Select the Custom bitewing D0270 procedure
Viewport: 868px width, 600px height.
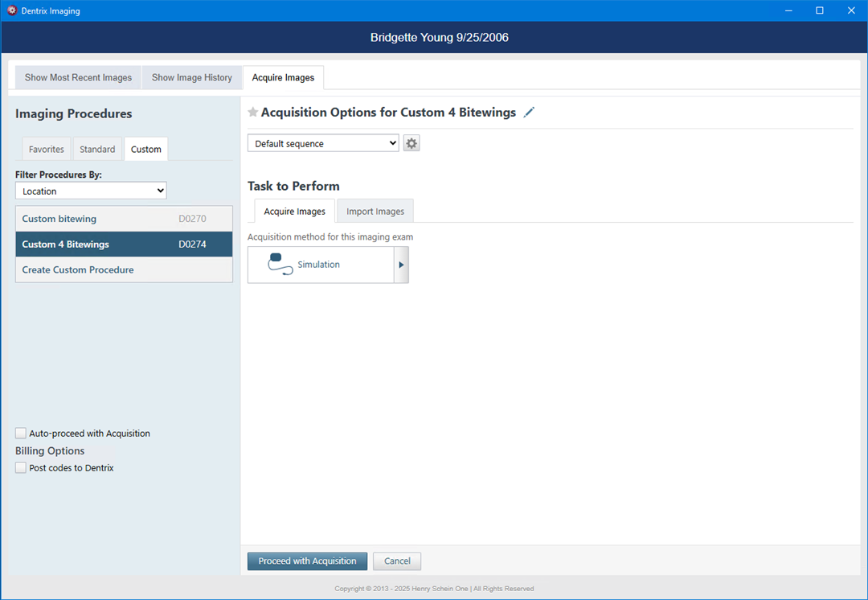124,219
